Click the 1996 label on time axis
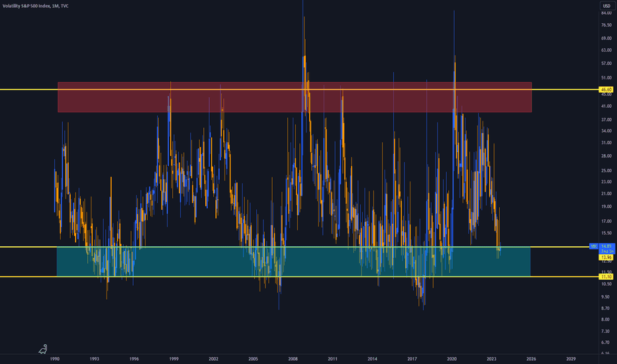The height and width of the screenshot is (364, 617). pyautogui.click(x=134, y=359)
